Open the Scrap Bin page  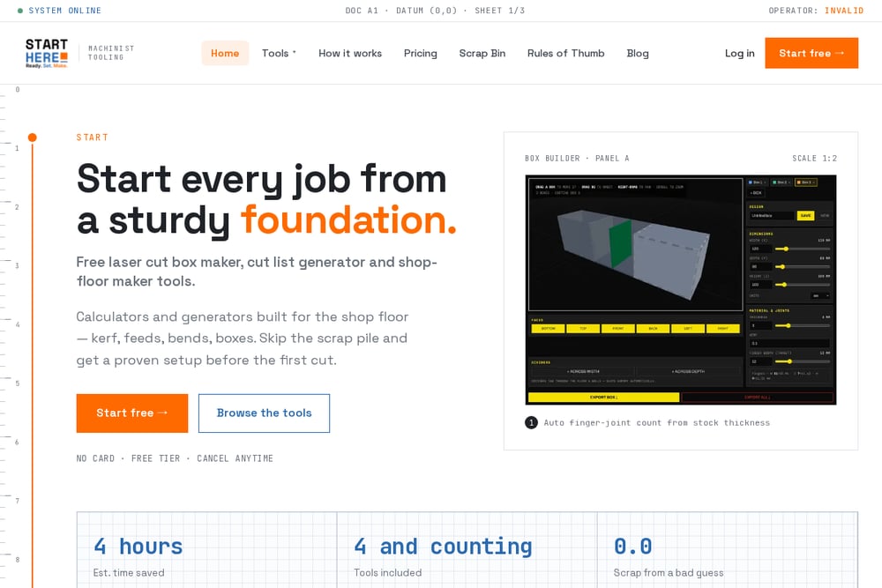pyautogui.click(x=482, y=54)
